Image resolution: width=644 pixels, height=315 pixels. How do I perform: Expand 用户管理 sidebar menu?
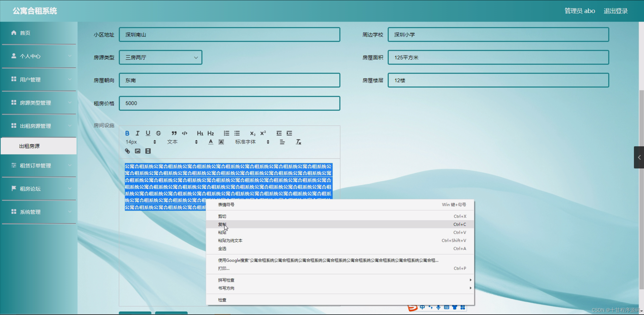[x=39, y=80]
